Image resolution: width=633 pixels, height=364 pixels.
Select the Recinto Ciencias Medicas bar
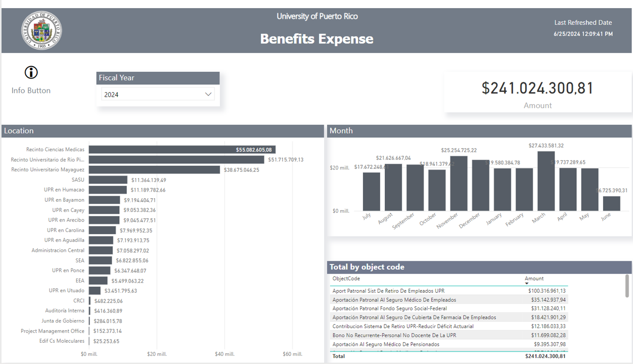point(182,150)
